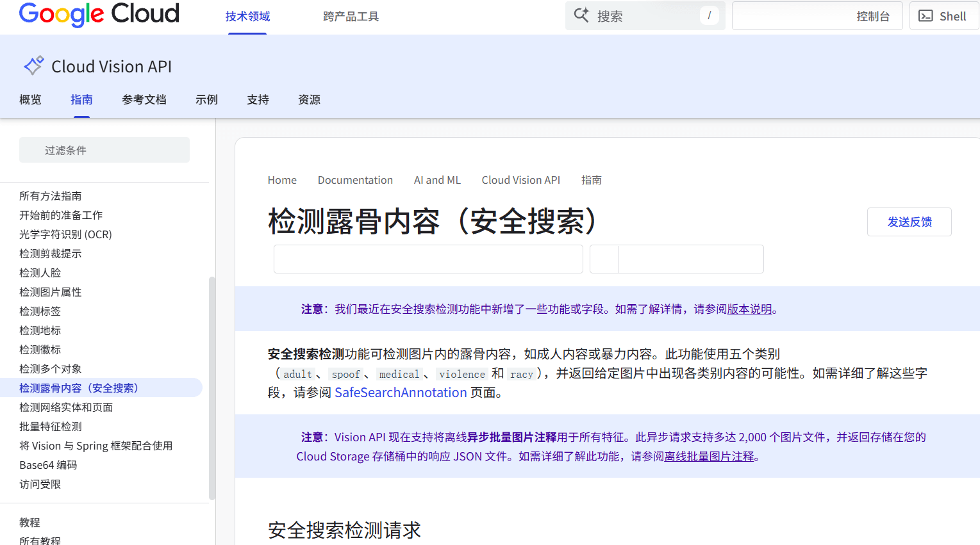Image resolution: width=980 pixels, height=545 pixels.
Task: Switch to the 概览 tab
Action: pos(30,100)
